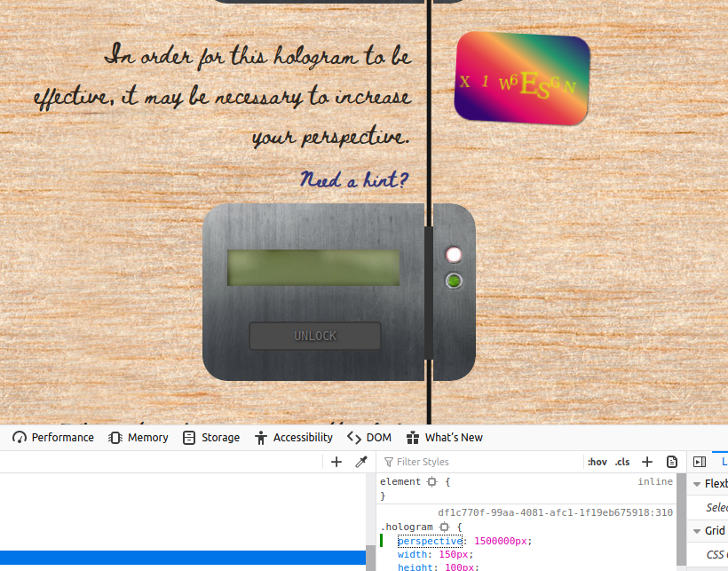728x571 pixels.
Task: Open the Accessibility tab
Action: [294, 437]
